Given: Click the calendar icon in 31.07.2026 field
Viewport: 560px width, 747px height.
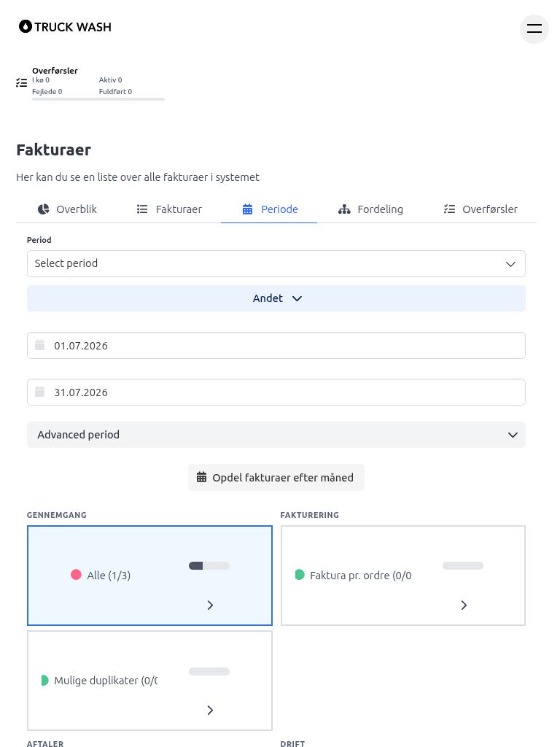Looking at the screenshot, I should coord(40,392).
